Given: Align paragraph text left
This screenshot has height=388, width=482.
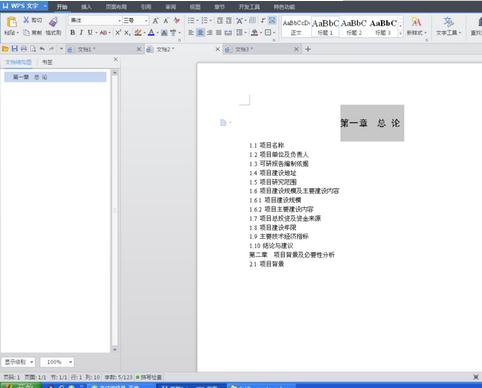Looking at the screenshot, I should click(x=191, y=33).
